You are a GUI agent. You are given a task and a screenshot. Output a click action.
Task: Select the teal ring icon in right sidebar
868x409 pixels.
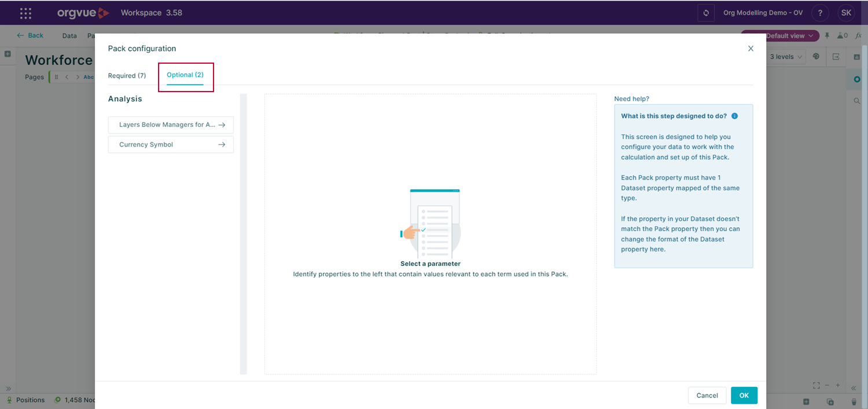857,79
